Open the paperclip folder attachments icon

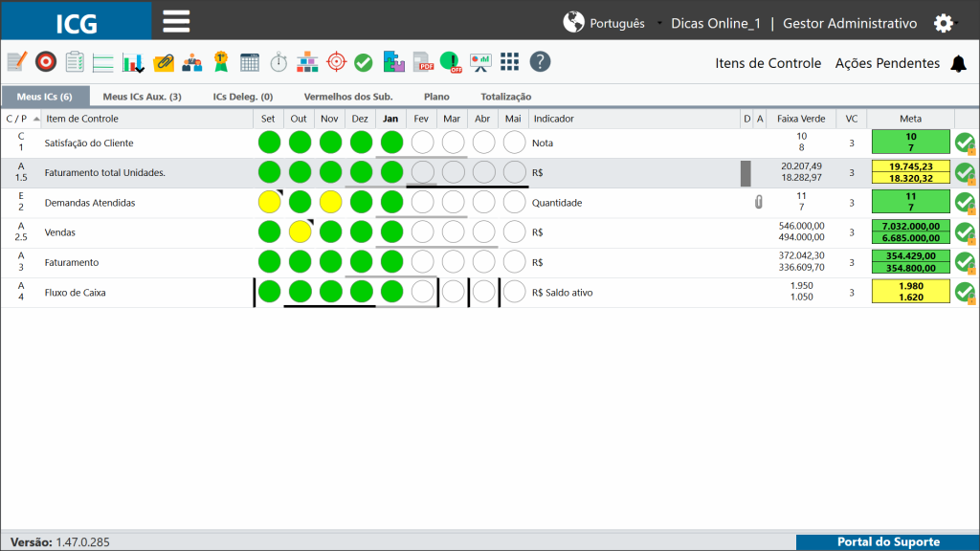tap(164, 62)
